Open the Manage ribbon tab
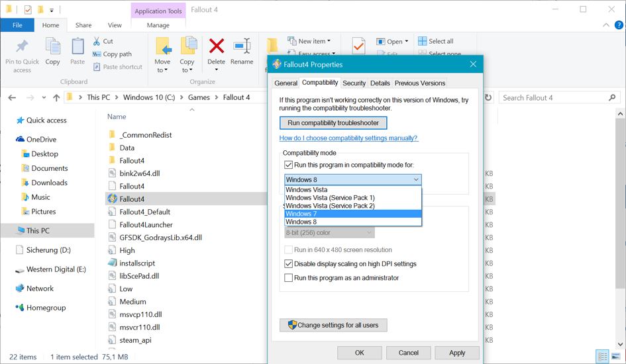The height and width of the screenshot is (364, 626). (158, 25)
